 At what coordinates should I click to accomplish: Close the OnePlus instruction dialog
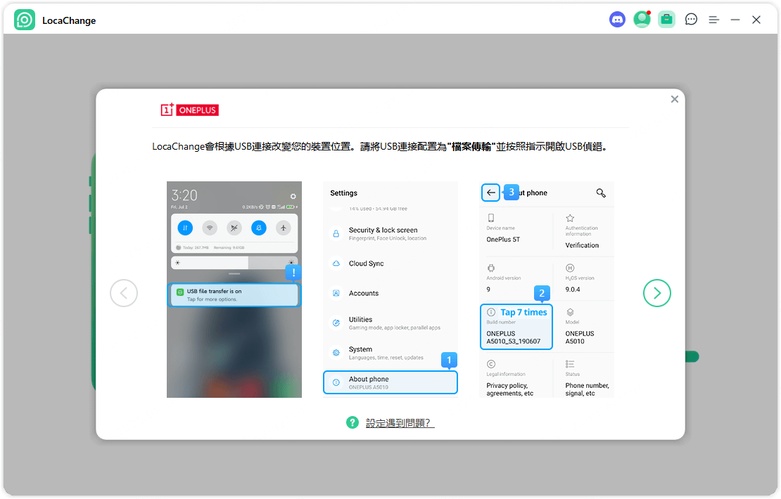(674, 99)
